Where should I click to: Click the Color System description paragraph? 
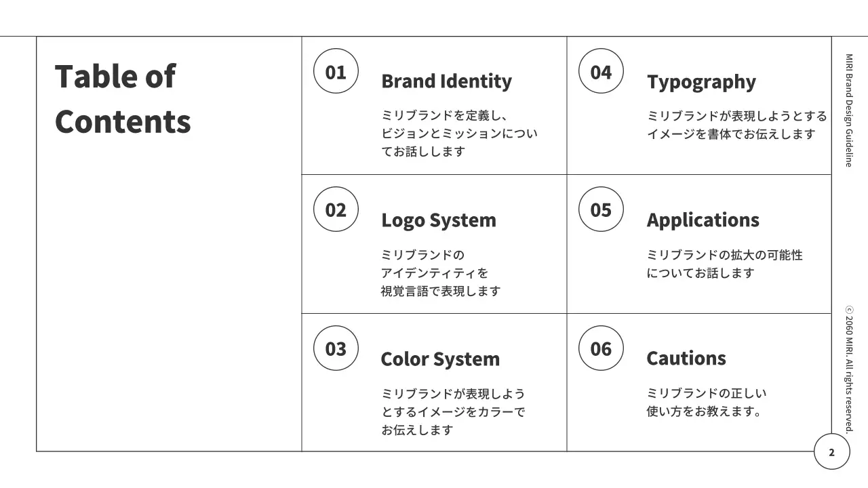click(453, 411)
